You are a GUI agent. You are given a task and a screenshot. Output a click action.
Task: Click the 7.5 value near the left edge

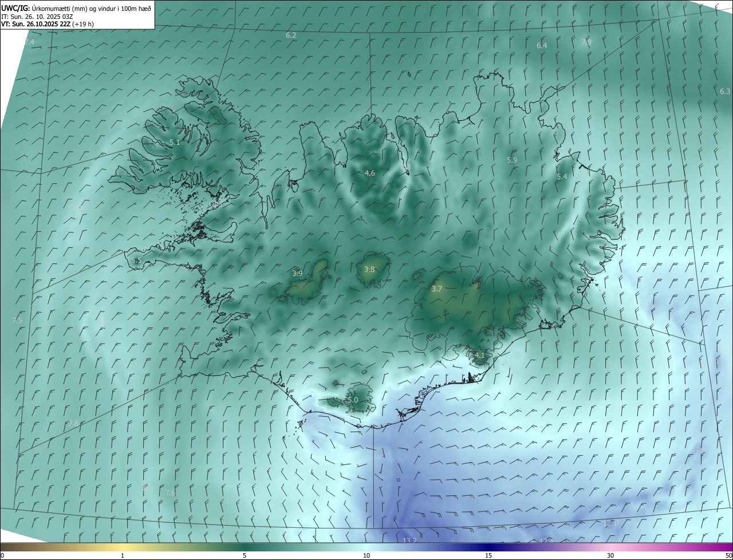tap(17, 320)
